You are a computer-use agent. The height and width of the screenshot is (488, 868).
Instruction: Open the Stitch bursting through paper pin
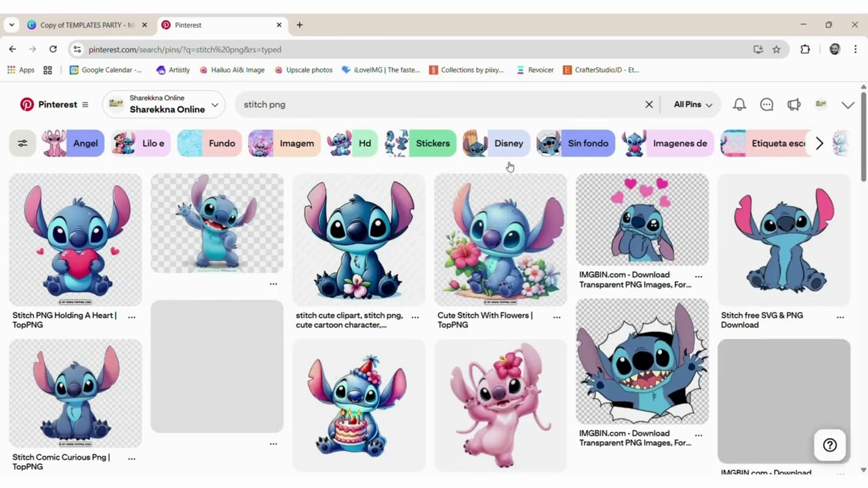[x=642, y=361]
